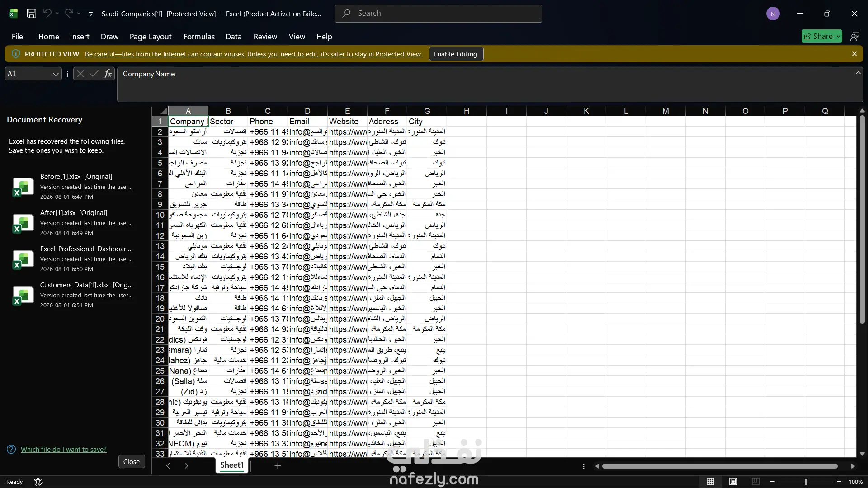Click the sheet tab bar options dots
The width and height of the screenshot is (868, 488).
(x=584, y=466)
